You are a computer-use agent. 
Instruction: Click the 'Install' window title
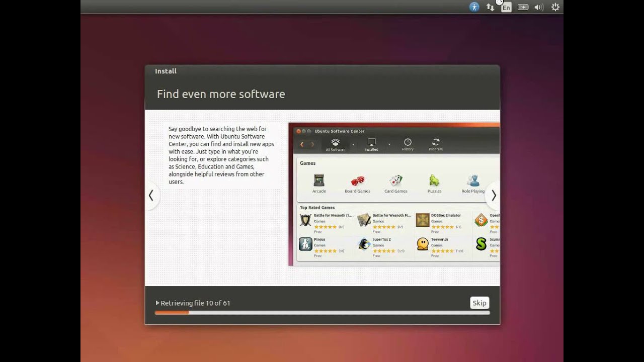click(x=166, y=71)
